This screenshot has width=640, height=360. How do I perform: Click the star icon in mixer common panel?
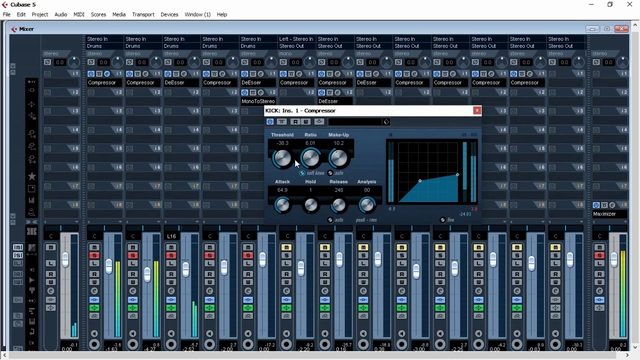pos(32,176)
